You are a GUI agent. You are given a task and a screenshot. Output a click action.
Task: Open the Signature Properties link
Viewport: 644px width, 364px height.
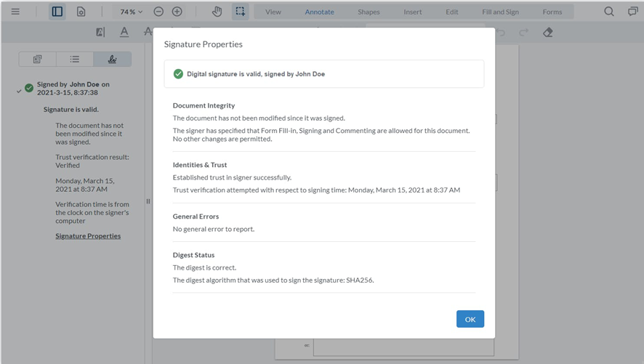point(88,236)
